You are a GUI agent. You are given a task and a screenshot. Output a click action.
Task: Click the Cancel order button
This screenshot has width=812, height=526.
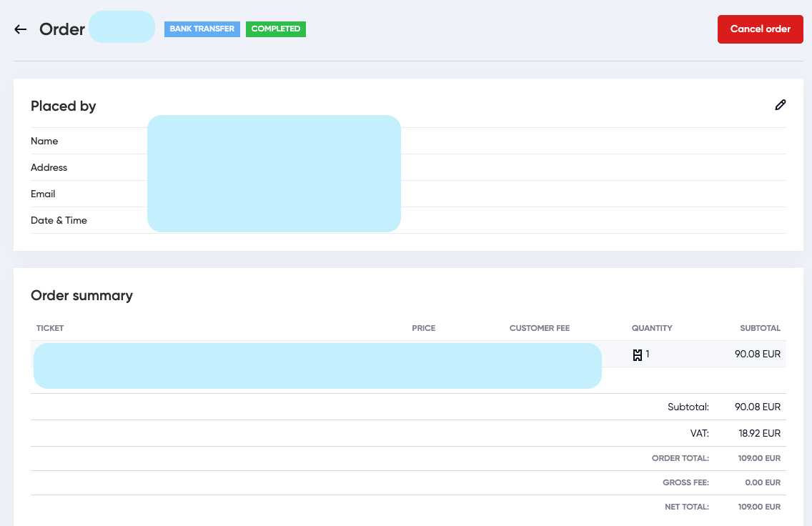click(x=760, y=29)
